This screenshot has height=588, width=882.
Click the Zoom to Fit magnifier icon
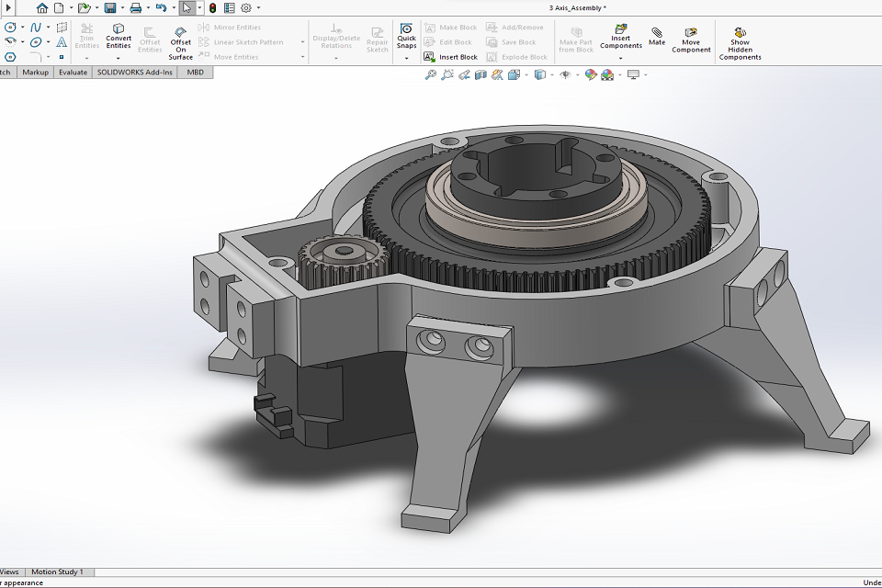430,74
